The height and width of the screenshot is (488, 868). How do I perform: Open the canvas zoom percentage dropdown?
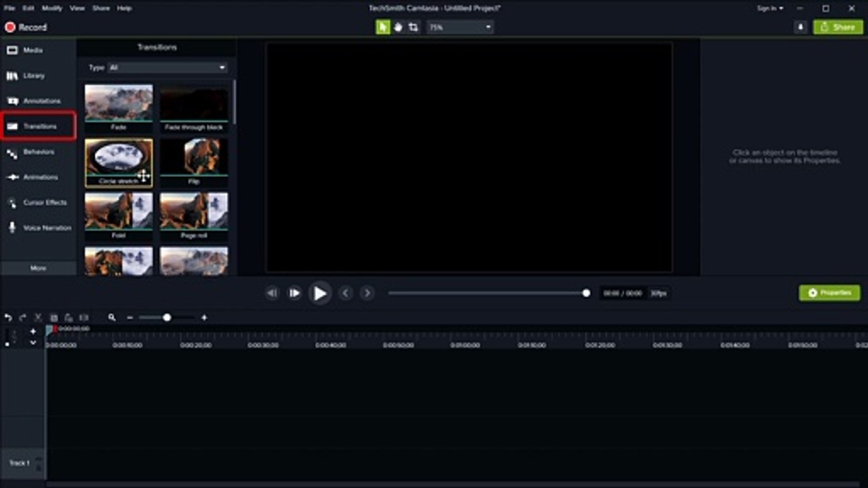[x=459, y=27]
